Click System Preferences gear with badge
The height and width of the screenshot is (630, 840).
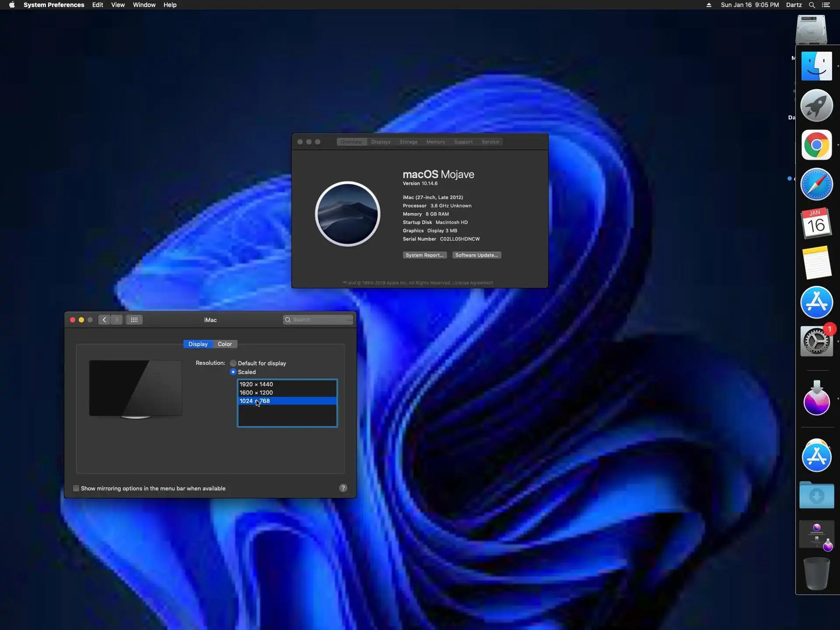tap(816, 342)
